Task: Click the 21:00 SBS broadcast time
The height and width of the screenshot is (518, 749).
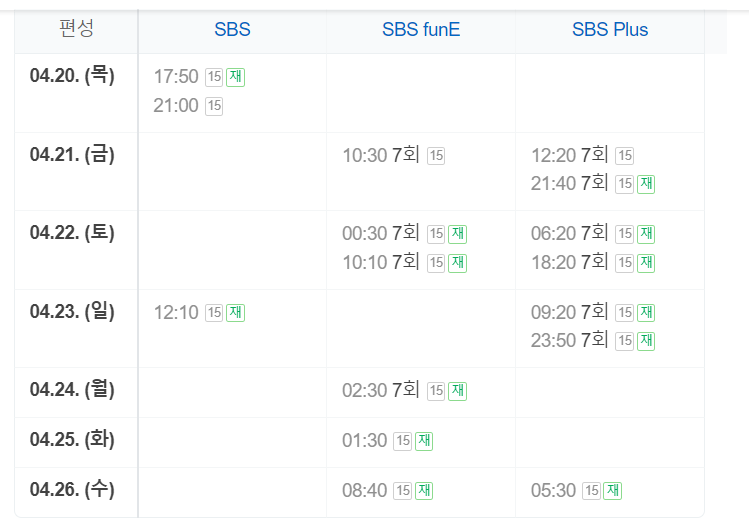Action: 176,106
